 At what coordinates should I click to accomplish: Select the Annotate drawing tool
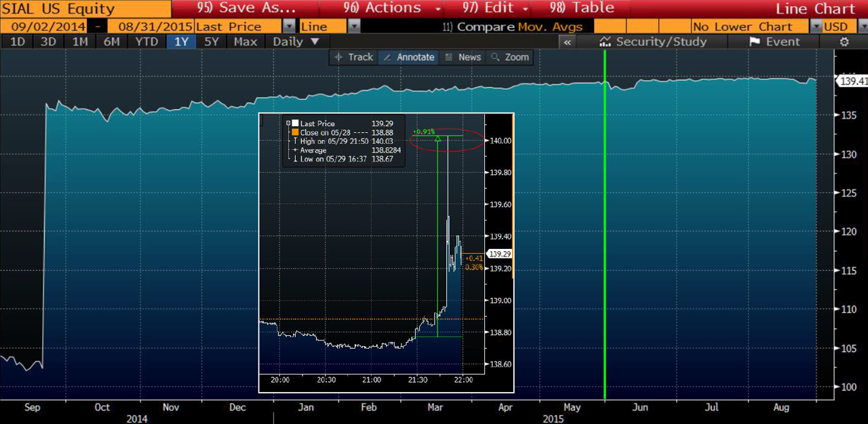pos(408,58)
